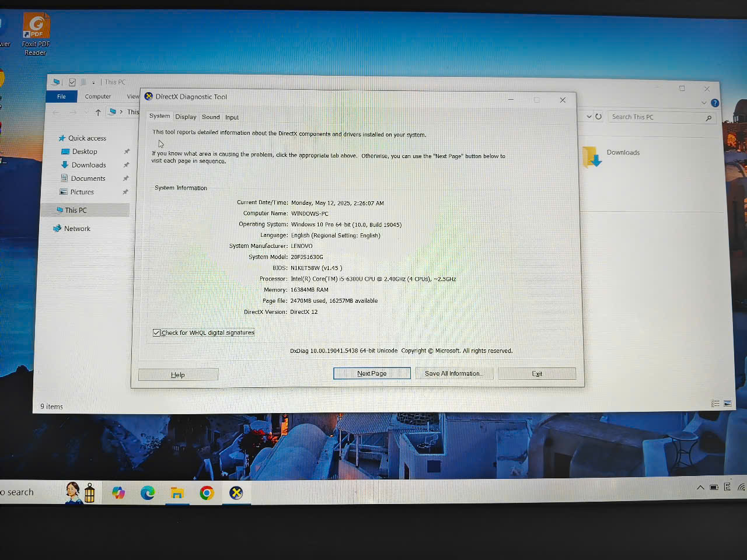Select the System tab in DxDiag

(159, 116)
